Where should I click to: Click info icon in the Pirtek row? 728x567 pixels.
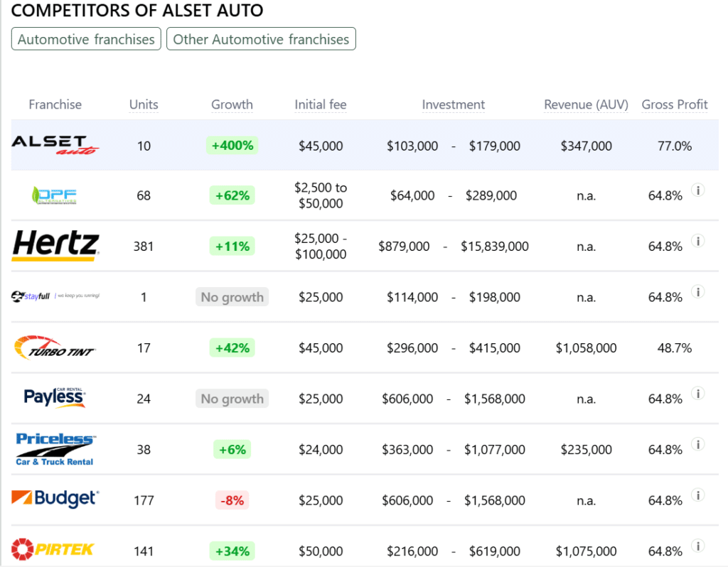tap(698, 546)
